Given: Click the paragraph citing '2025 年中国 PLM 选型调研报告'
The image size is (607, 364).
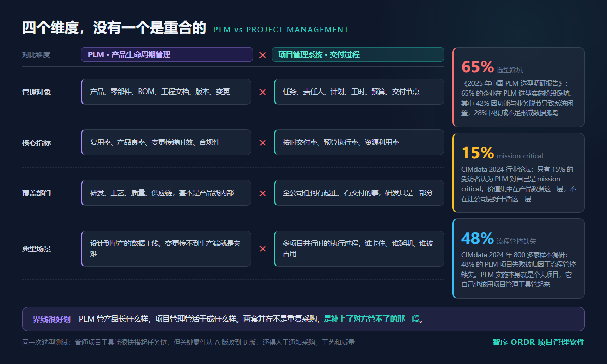Looking at the screenshot, I should (518, 98).
